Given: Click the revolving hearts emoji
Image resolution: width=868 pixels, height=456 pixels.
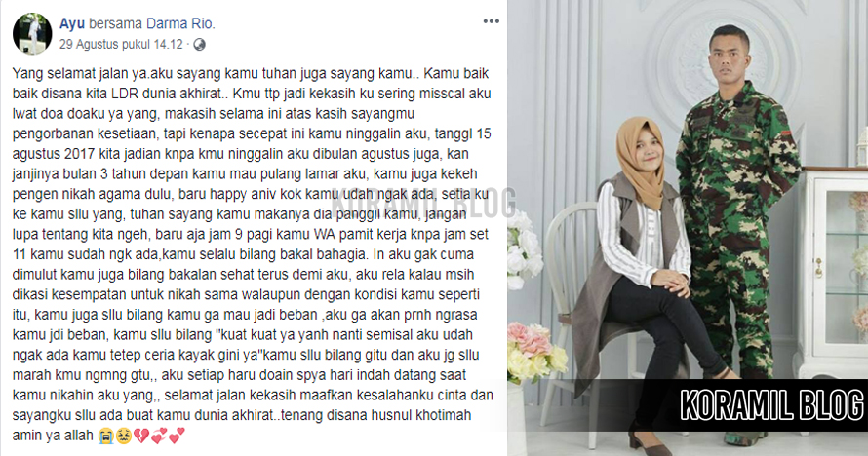Looking at the screenshot, I should click(x=159, y=437).
